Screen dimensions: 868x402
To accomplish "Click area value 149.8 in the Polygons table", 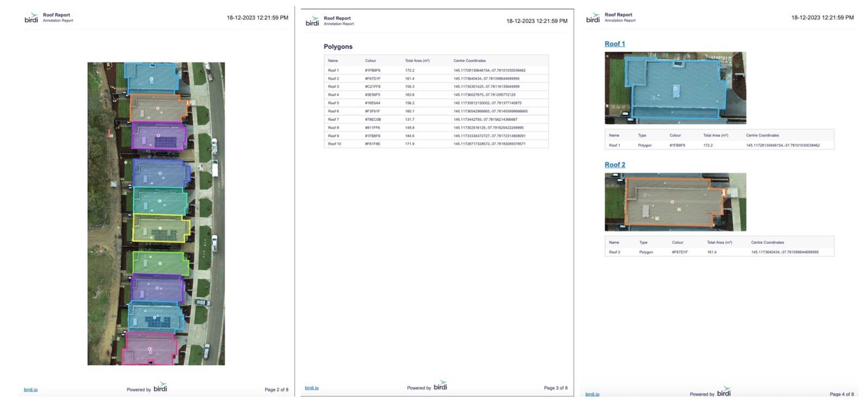I will (410, 128).
